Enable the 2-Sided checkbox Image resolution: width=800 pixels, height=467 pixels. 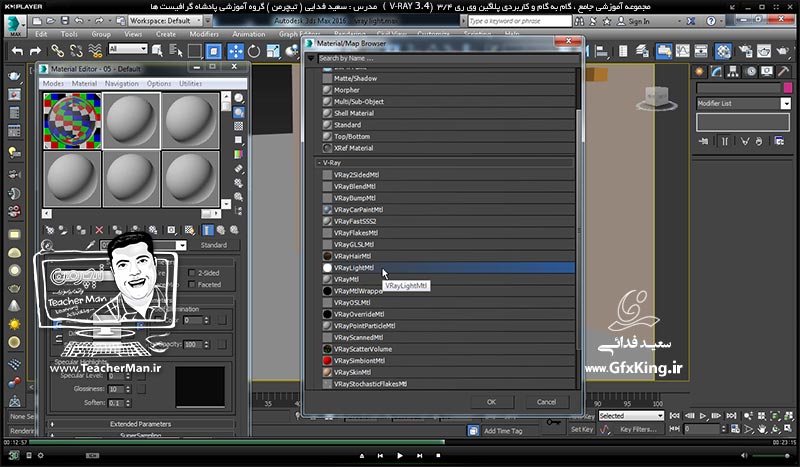(x=192, y=273)
